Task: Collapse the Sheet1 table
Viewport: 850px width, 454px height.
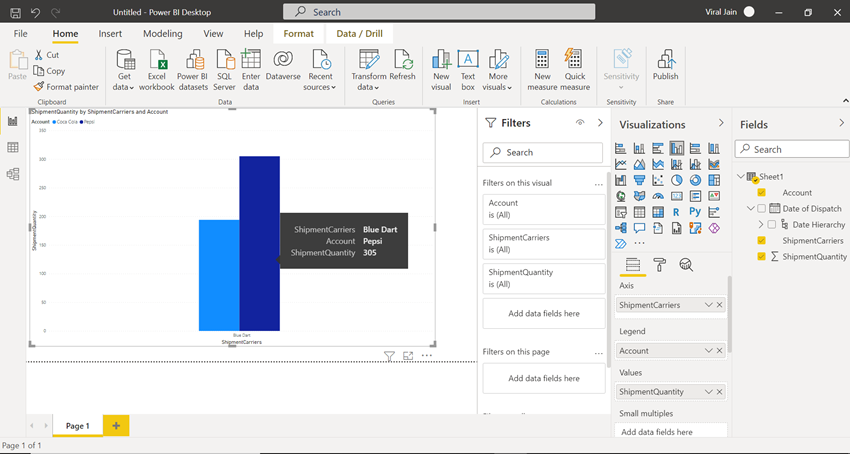Action: pos(741,176)
